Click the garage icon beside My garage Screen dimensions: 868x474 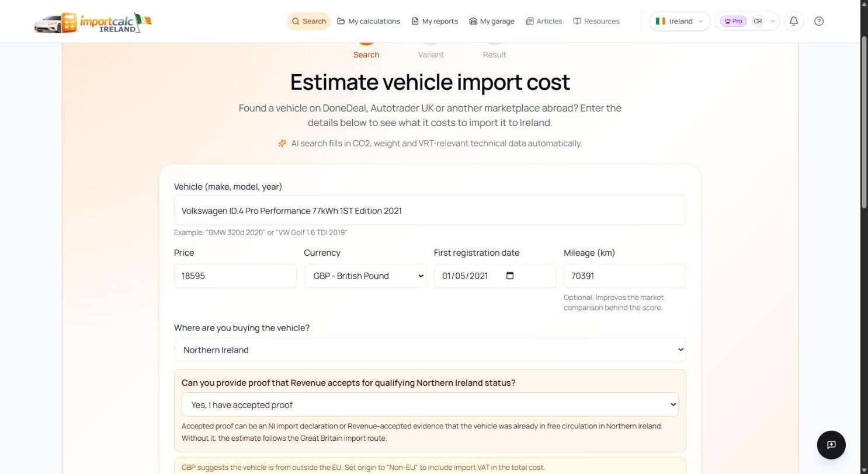[473, 21]
